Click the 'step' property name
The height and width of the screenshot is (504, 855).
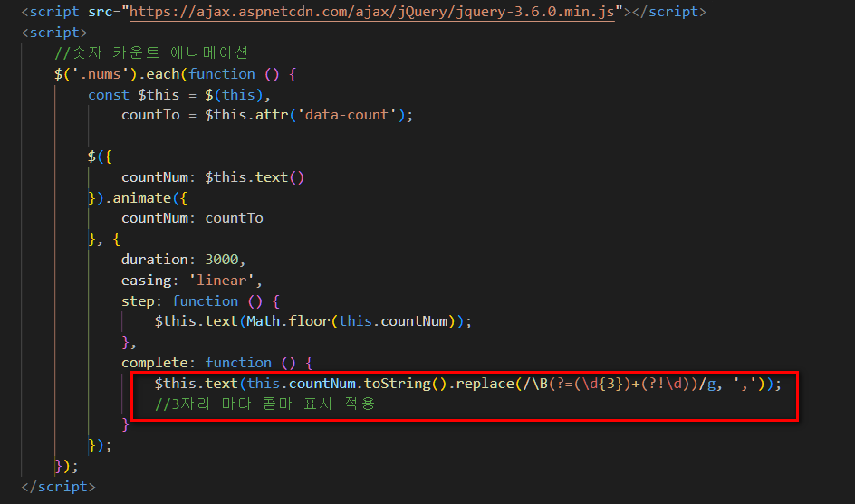(x=138, y=300)
